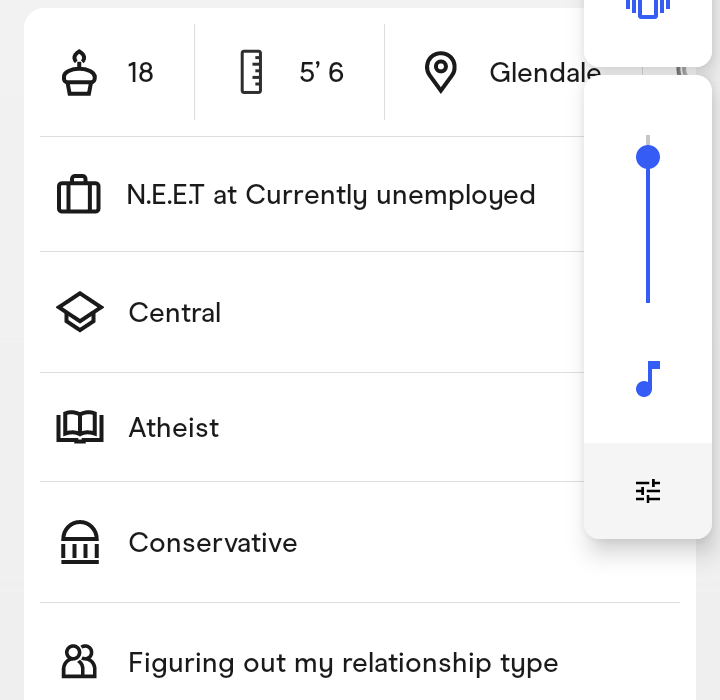Click the graduation cap education icon
This screenshot has height=700, width=720.
[x=79, y=313]
